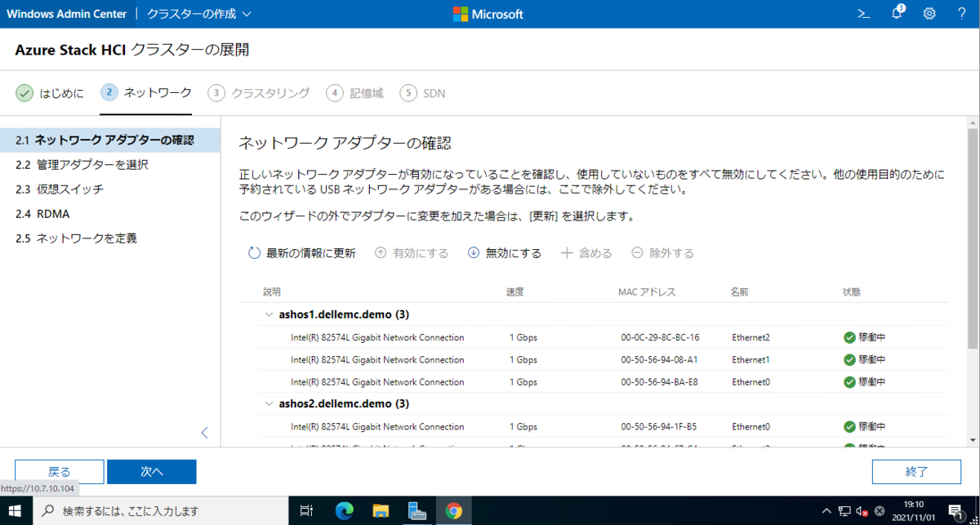
Task: Click the green status icon for 00-50-56-94-BA-E8
Action: pyautogui.click(x=849, y=382)
